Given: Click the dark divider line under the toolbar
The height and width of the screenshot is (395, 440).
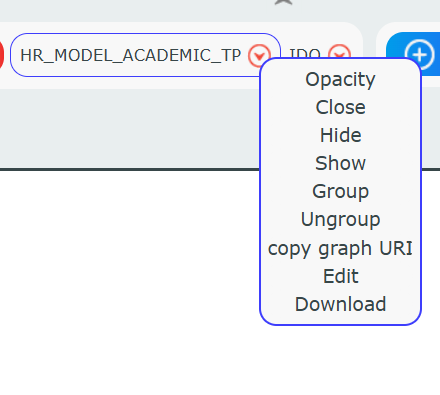Looking at the screenshot, I should coord(129,169).
